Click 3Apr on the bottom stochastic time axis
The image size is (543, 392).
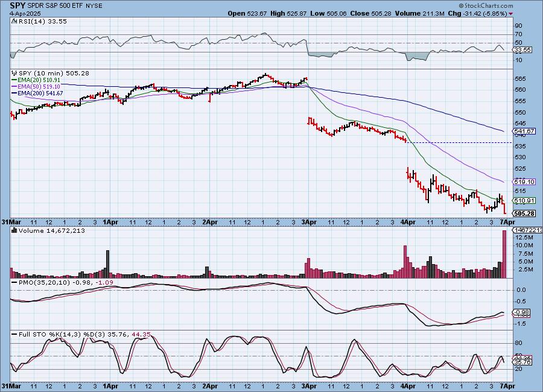309,386
